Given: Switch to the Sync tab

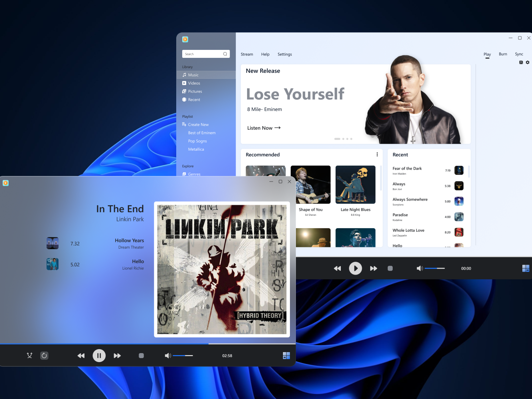Looking at the screenshot, I should pos(519,54).
